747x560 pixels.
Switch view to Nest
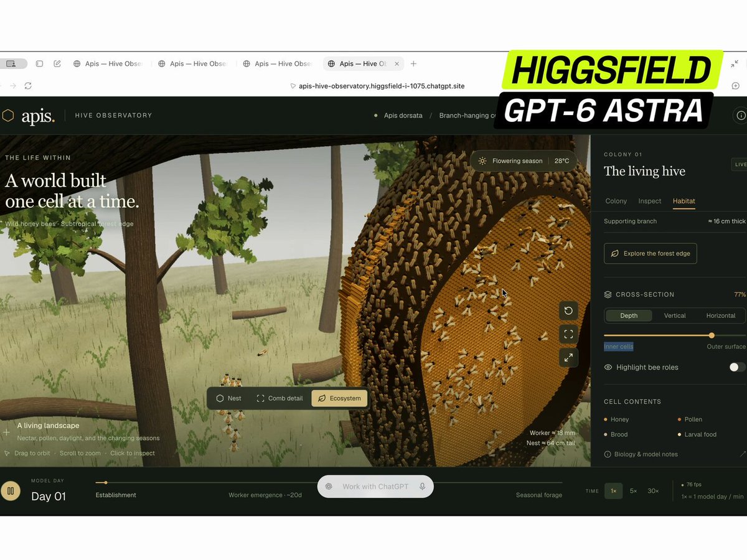[x=228, y=398]
